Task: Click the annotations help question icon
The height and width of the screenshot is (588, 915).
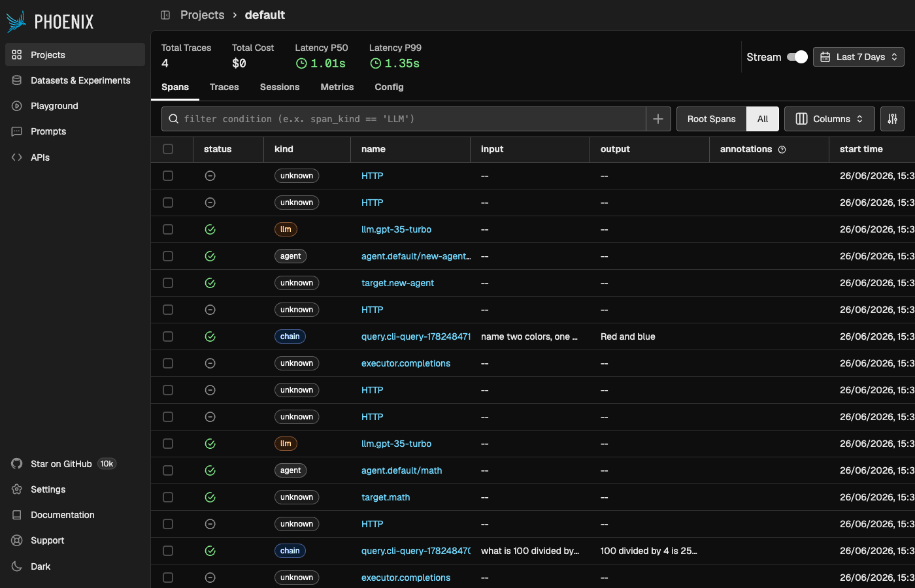Action: coord(782,150)
